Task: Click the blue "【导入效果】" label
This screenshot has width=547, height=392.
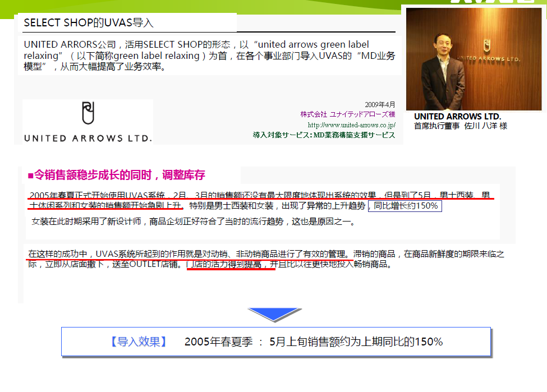Action: pos(139,342)
